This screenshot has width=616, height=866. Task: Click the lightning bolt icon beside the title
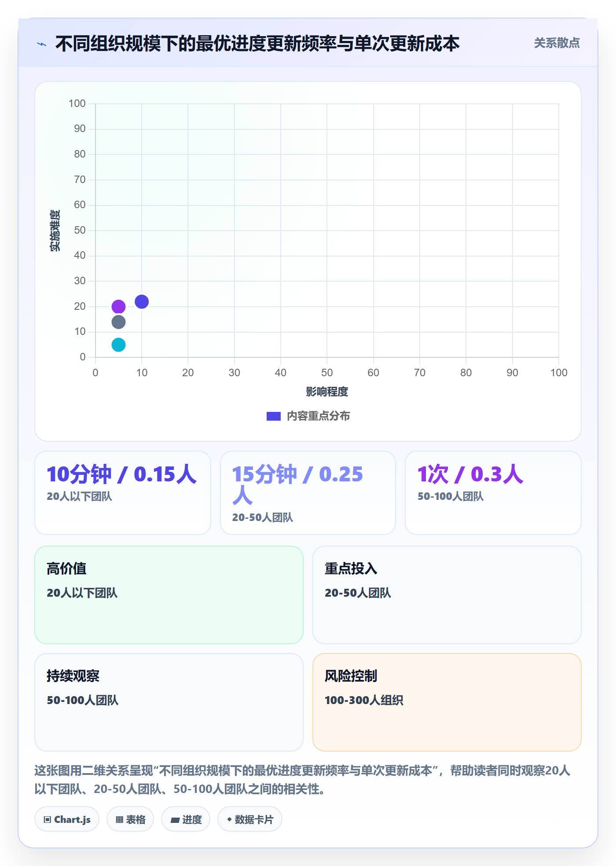point(42,44)
